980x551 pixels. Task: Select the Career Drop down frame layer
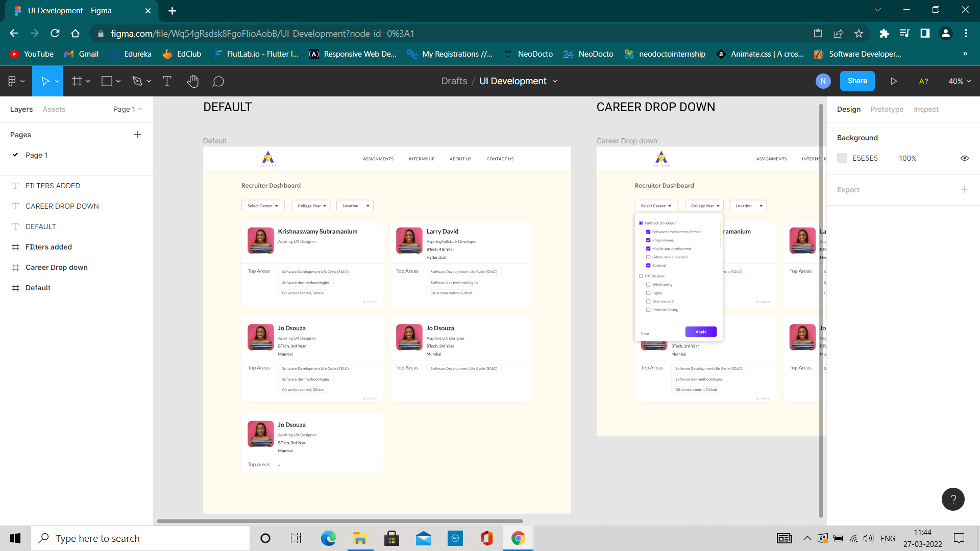click(x=56, y=267)
